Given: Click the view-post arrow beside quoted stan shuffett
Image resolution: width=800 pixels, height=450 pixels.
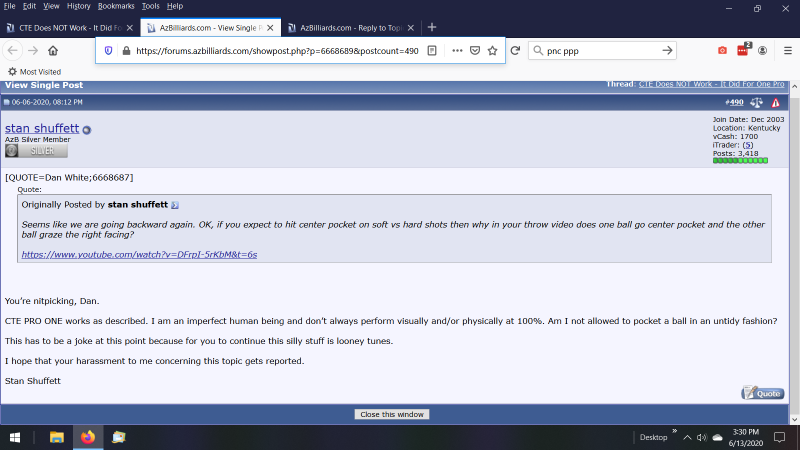Looking at the screenshot, I should pyautogui.click(x=175, y=205).
